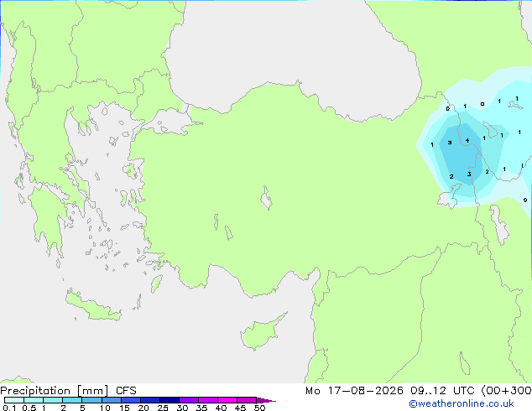Click the 30–35 mm violet legend swatch
The height and width of the screenshot is (411, 532).
tap(189, 400)
